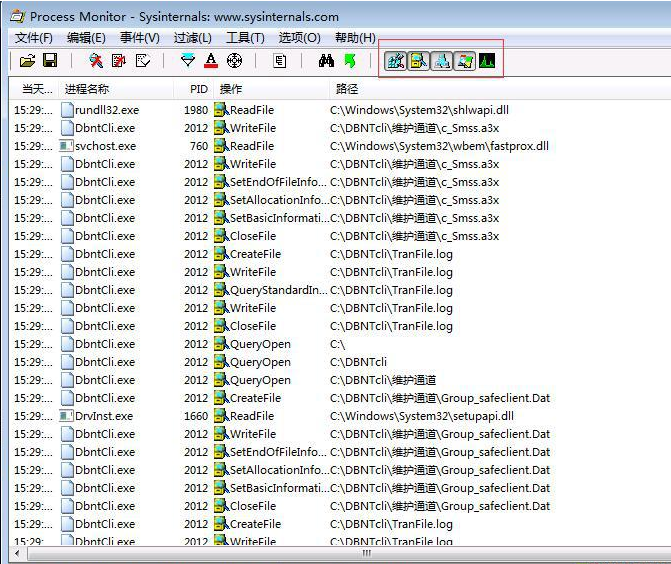
Task: Open the 编辑(E) menu
Action: click(x=86, y=38)
